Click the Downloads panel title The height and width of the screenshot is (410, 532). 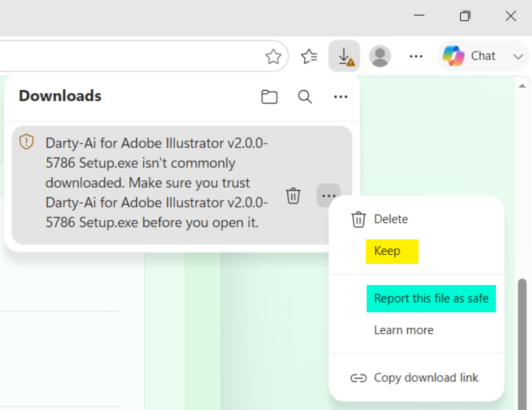tap(60, 96)
